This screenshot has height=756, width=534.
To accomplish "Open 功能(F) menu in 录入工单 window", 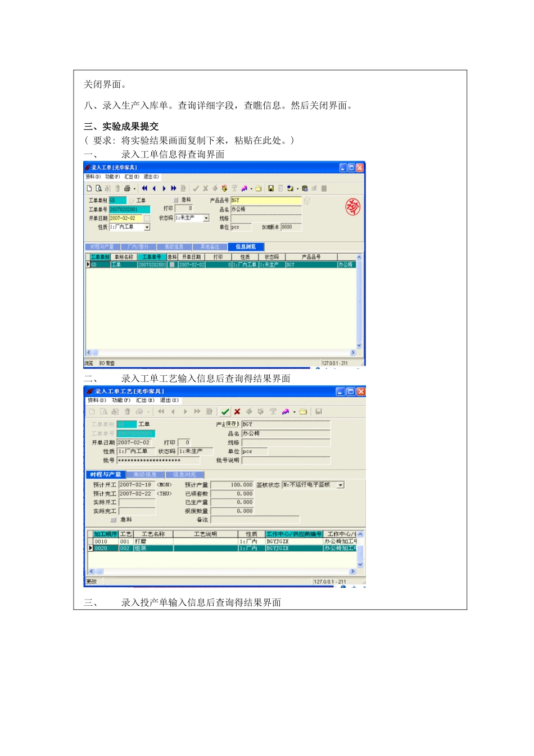I will 112,177.
